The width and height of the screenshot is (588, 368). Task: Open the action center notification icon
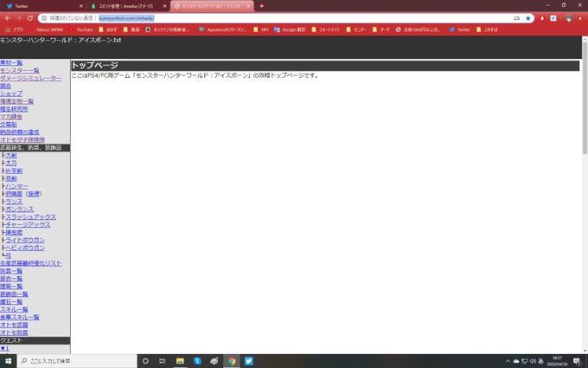[x=577, y=361]
